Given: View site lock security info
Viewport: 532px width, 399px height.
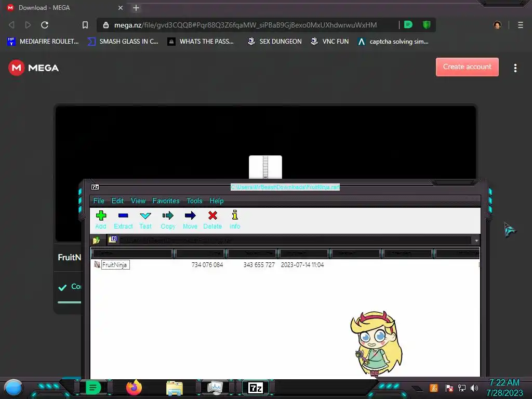Looking at the screenshot, I should pyautogui.click(x=106, y=25).
